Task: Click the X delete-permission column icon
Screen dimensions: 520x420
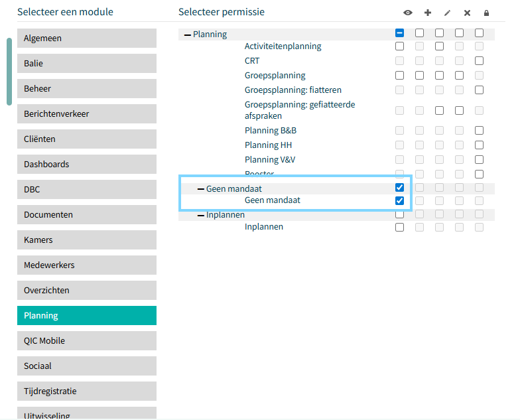Action: point(467,13)
